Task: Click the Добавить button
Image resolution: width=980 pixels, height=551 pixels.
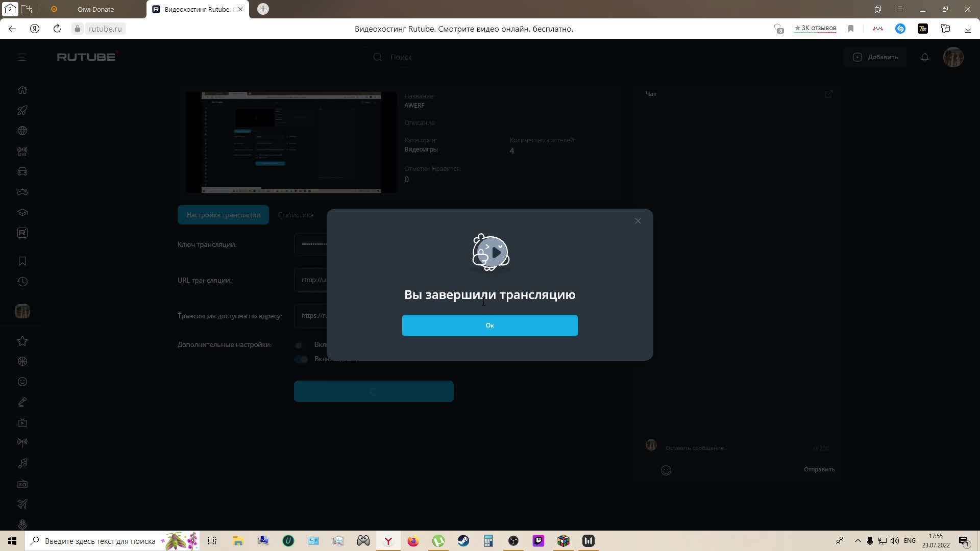Action: 876,57
